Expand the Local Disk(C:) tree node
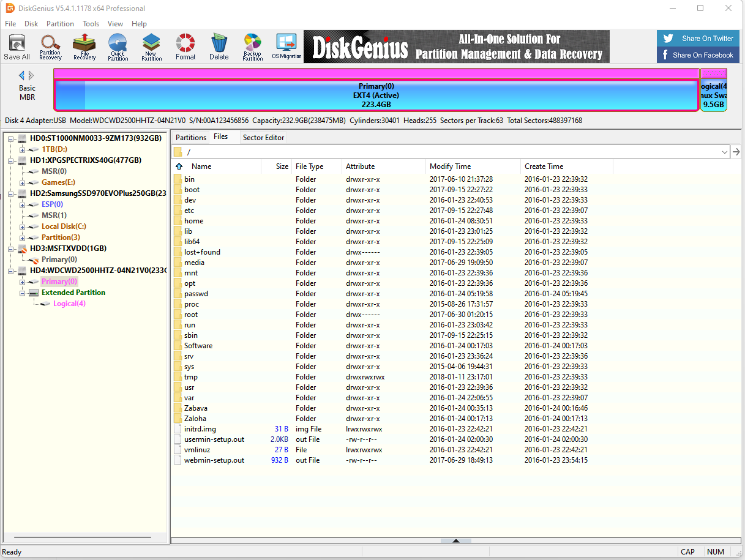This screenshot has height=560, width=745. 23,226
